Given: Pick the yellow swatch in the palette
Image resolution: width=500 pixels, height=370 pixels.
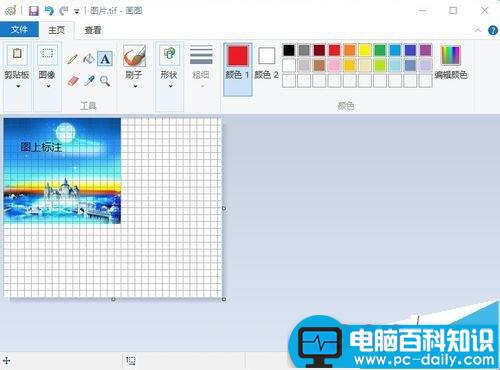Looking at the screenshot, I should 365,50.
